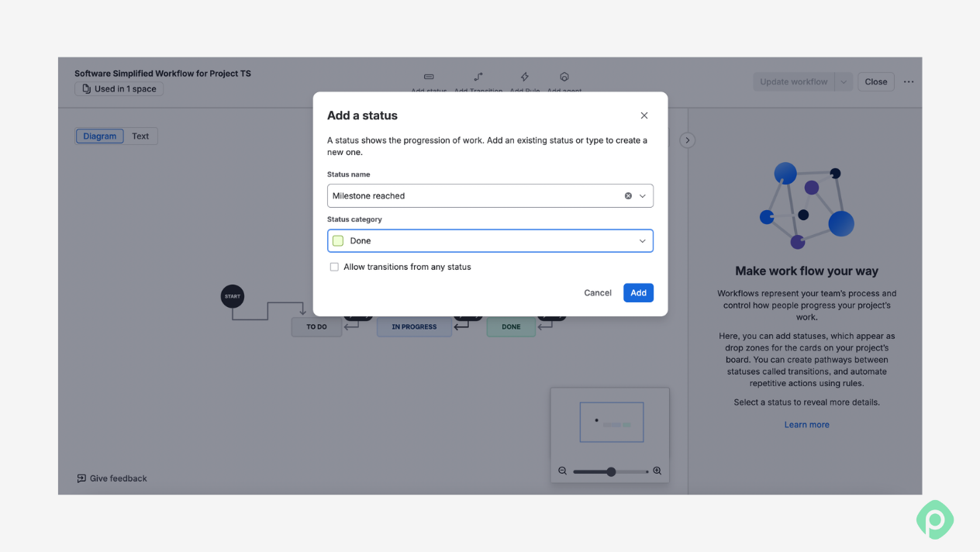Open the Status category dropdown
The image size is (980, 552).
pos(490,241)
